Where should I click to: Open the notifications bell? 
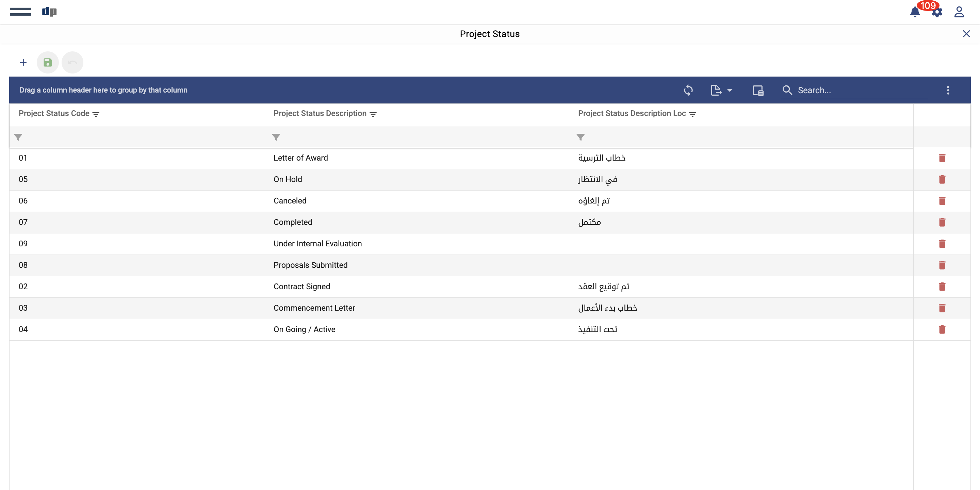915,12
